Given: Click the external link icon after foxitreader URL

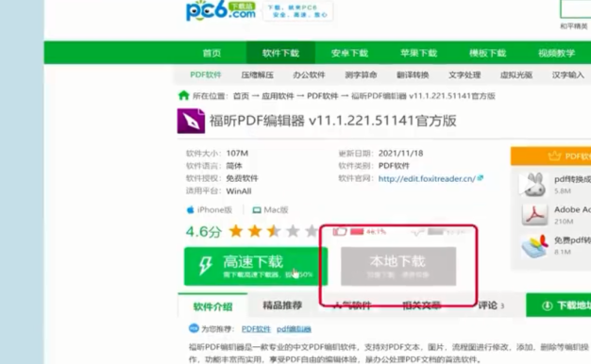Looking at the screenshot, I should (481, 177).
